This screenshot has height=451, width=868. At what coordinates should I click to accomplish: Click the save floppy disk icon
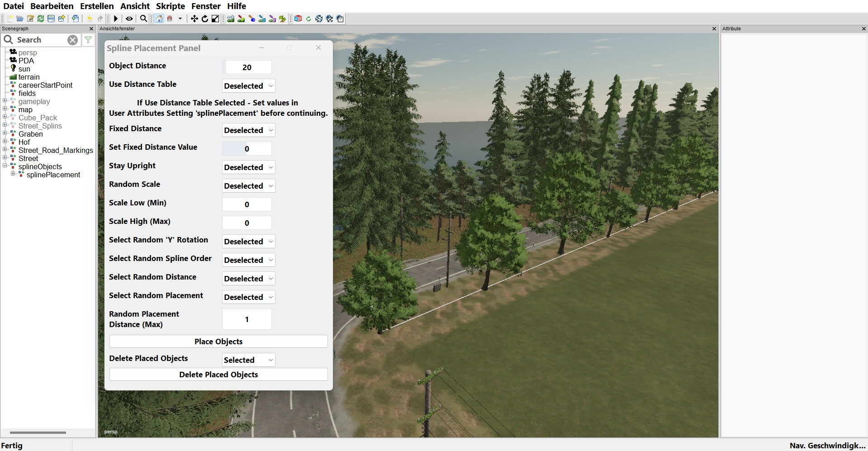[x=51, y=19]
